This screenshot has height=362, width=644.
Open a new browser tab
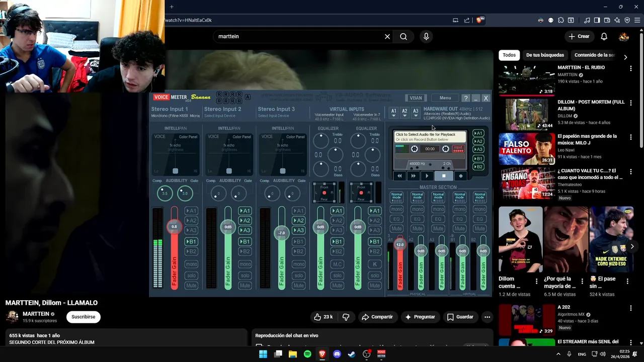[172, 7]
